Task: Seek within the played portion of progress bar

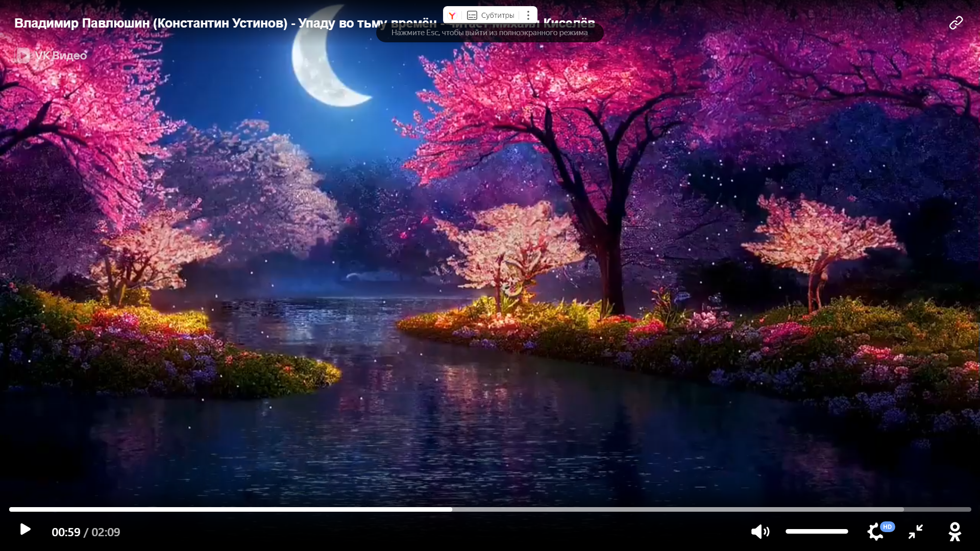Action: [x=230, y=509]
